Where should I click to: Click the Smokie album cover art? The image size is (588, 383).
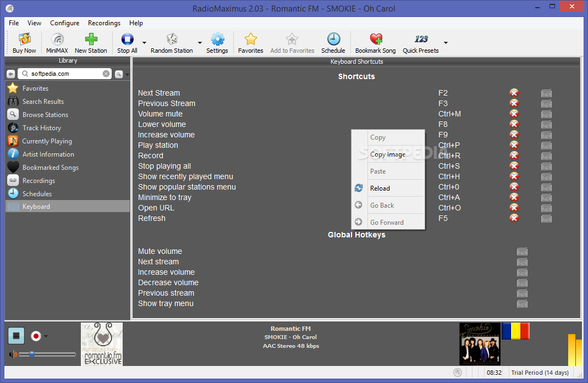(480, 343)
